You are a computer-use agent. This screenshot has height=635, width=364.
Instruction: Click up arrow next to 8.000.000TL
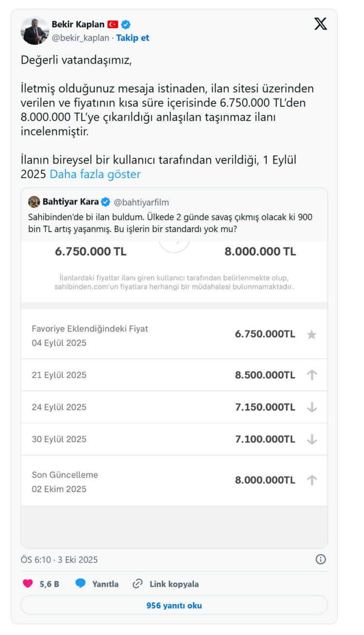312,480
